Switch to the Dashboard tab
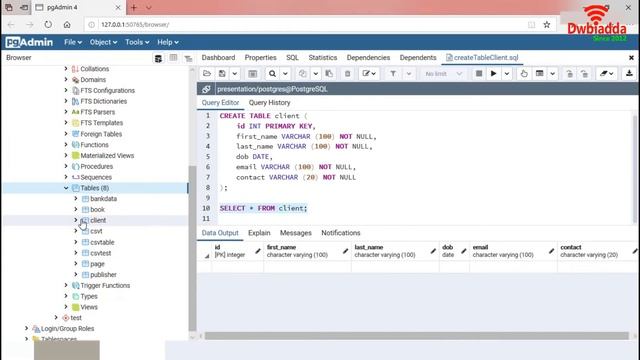Screen dimensions: 640x360 (x=218, y=58)
